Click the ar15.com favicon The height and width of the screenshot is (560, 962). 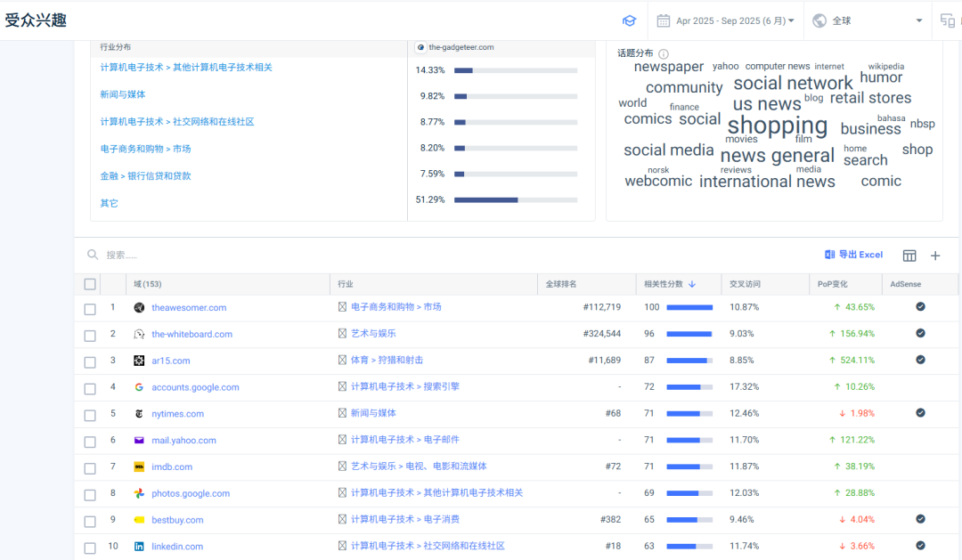pos(139,361)
